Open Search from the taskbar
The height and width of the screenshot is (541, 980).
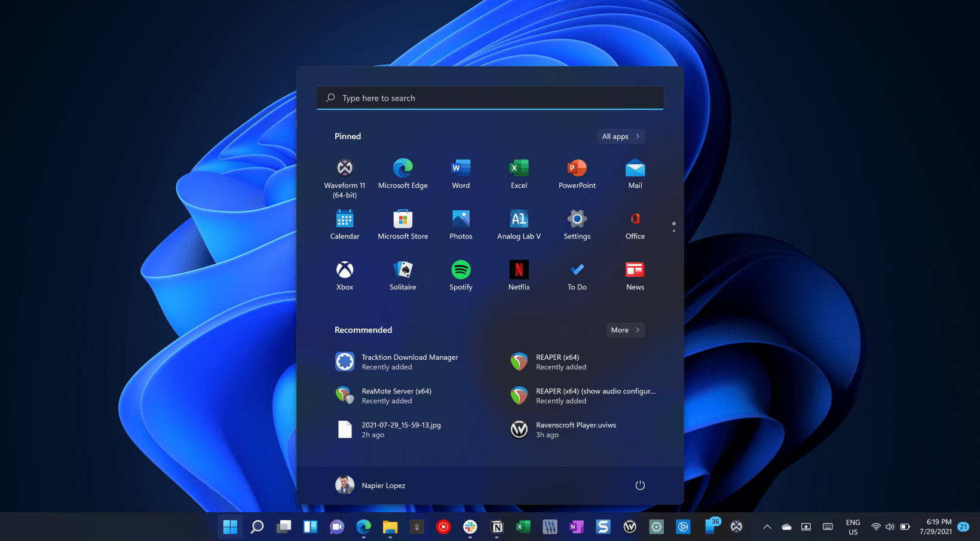257,527
